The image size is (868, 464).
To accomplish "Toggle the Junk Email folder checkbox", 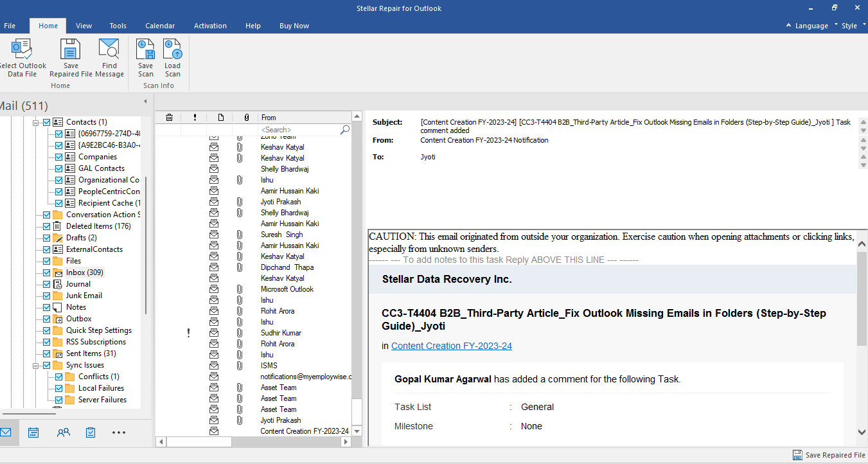I will click(47, 296).
